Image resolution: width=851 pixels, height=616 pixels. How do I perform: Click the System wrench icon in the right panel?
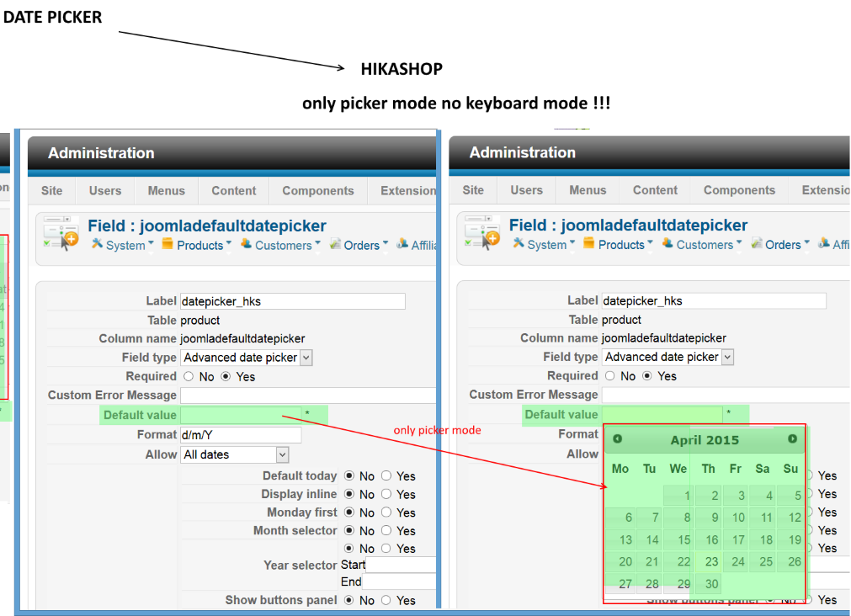point(519,243)
